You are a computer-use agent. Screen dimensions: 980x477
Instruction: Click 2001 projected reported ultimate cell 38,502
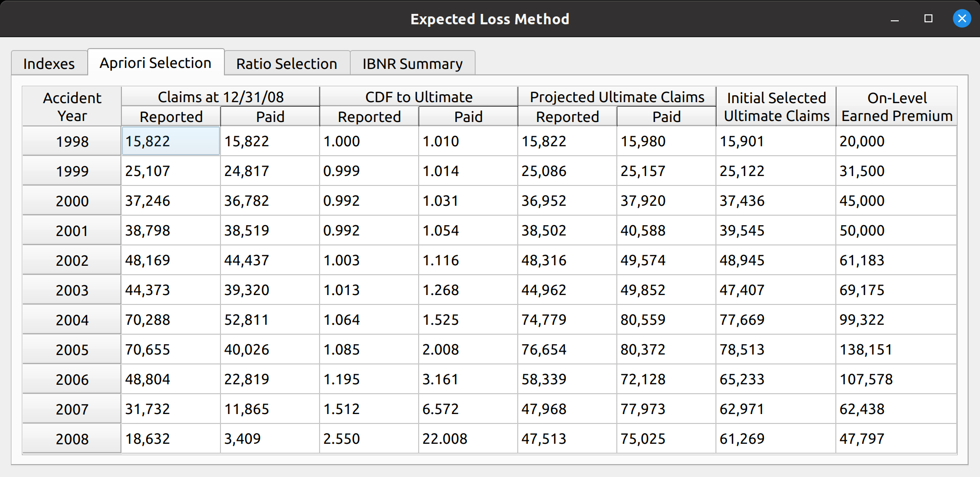coord(567,231)
